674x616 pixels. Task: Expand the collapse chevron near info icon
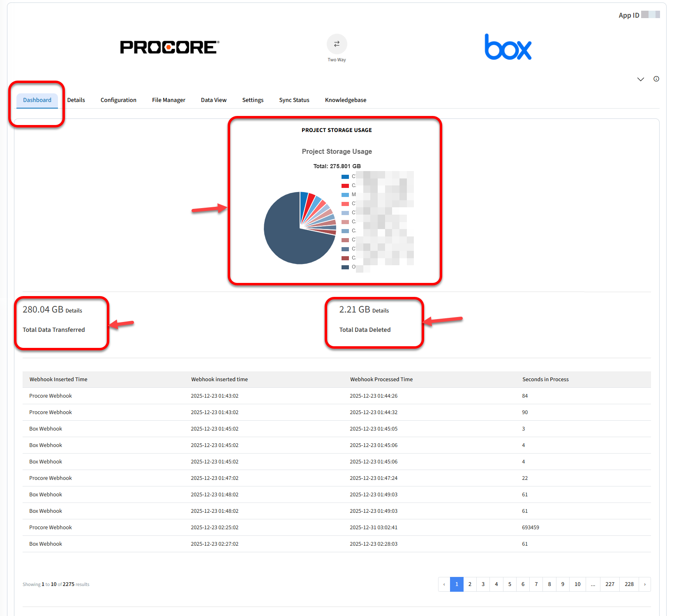click(640, 79)
